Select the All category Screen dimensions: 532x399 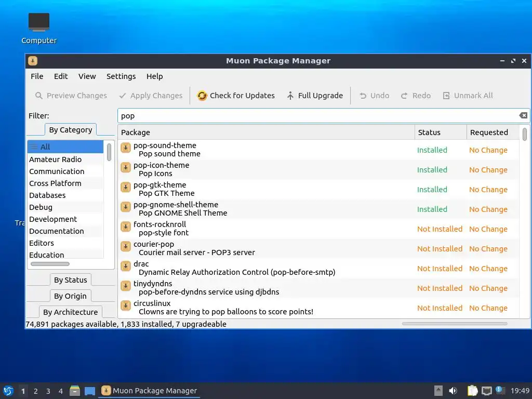[x=65, y=147]
